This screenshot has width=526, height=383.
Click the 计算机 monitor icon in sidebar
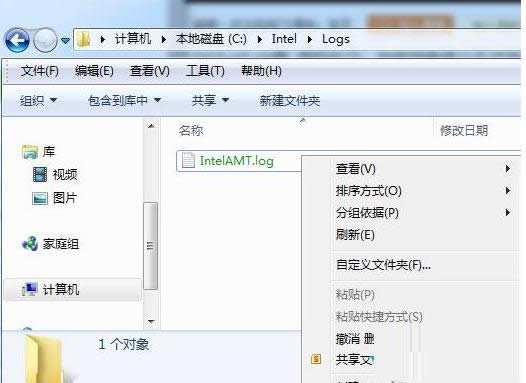coord(30,289)
